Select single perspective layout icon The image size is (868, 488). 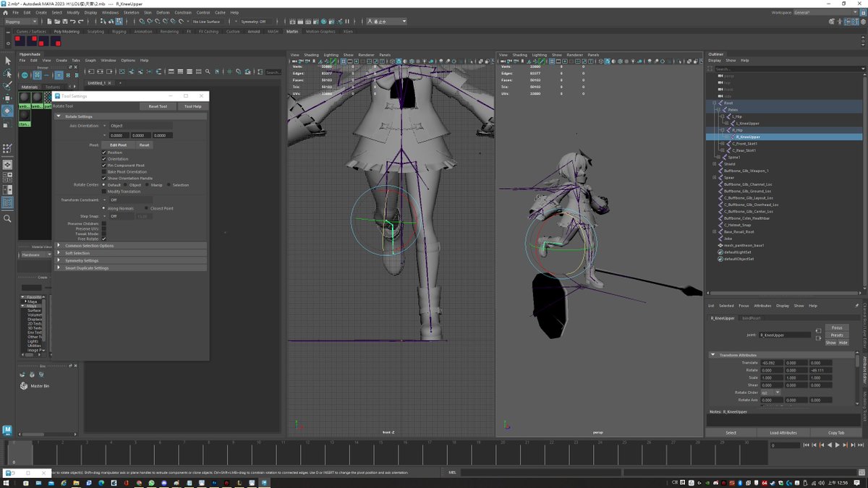click(x=7, y=164)
